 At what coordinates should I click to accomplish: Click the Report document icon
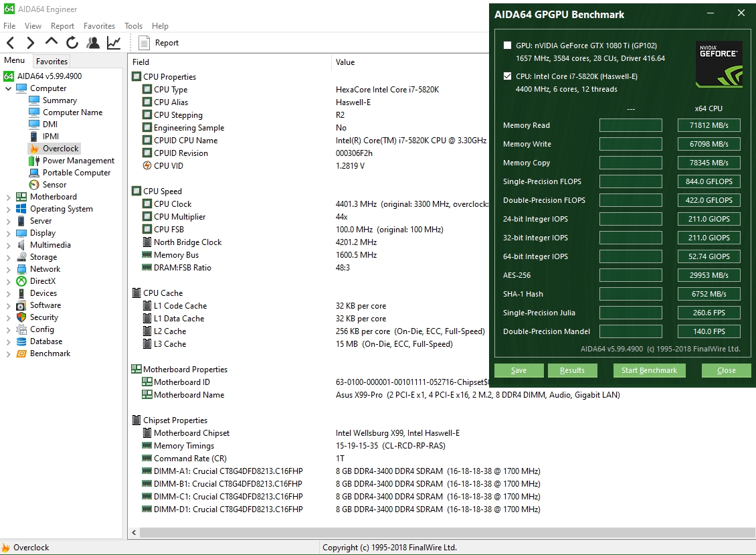pyautogui.click(x=144, y=43)
